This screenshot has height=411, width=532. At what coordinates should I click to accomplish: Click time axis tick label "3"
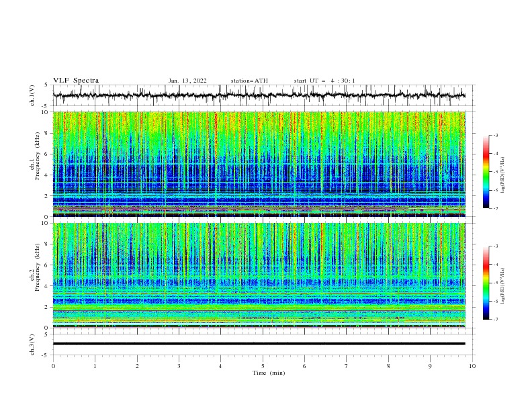coord(179,366)
